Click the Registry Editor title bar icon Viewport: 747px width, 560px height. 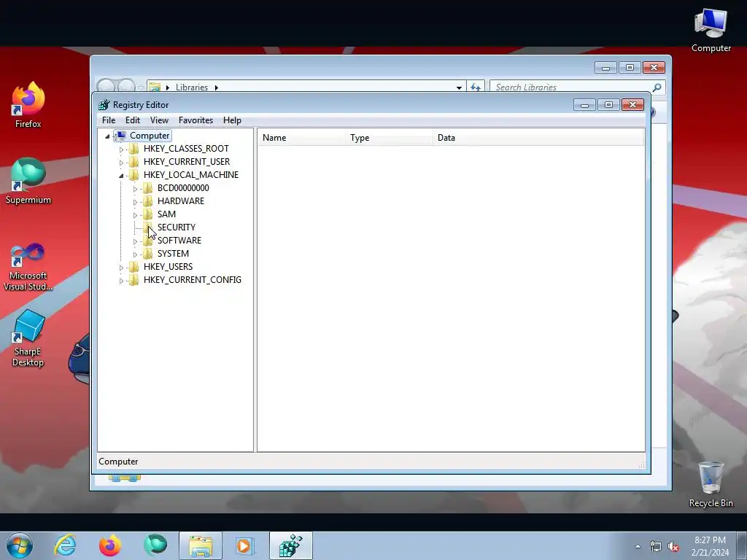pos(104,105)
